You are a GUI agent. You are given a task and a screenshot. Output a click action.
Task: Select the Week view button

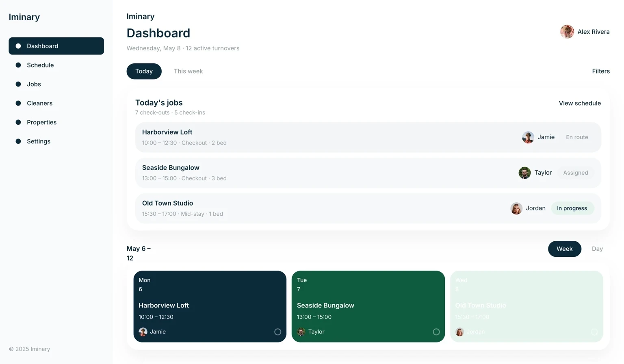pos(564,249)
